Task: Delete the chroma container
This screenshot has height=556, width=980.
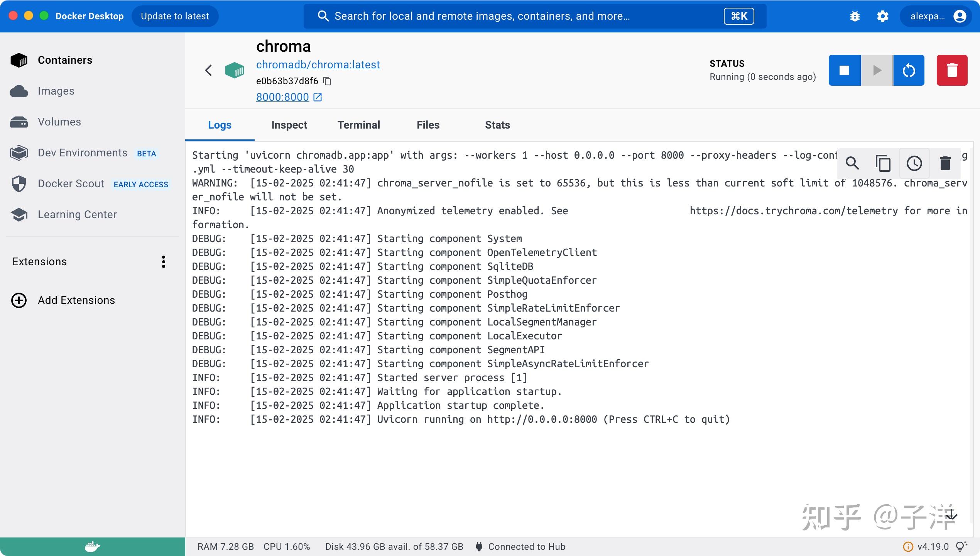Action: [952, 70]
